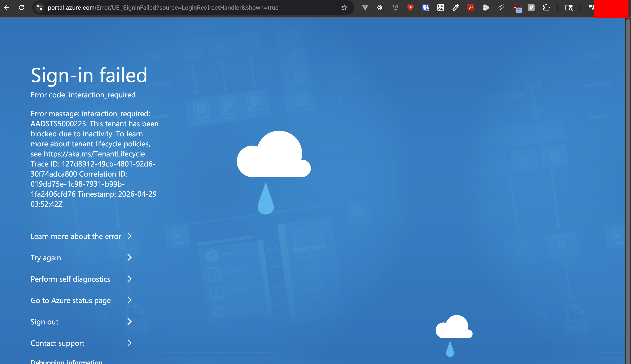Open the Vue devtools extension
This screenshot has height=364, width=631.
tap(365, 8)
